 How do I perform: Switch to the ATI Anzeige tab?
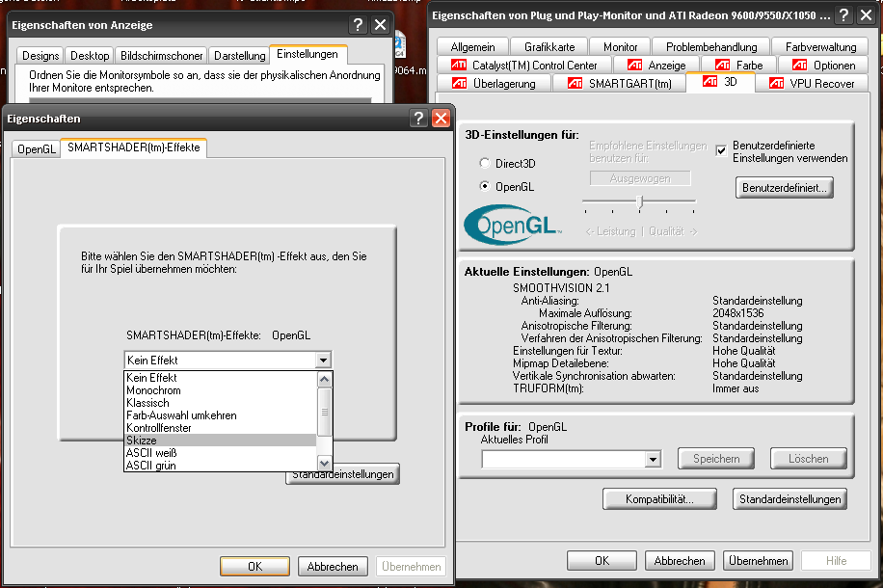pos(656,66)
